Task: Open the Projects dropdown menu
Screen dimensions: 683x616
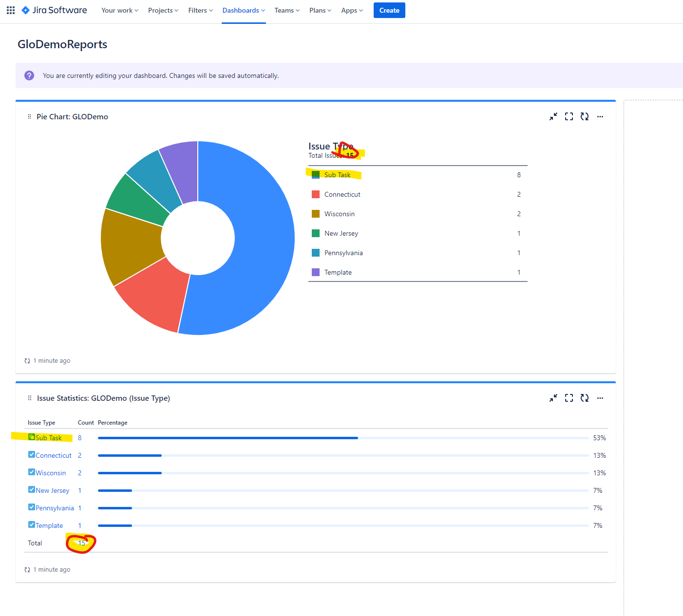Action: point(162,10)
